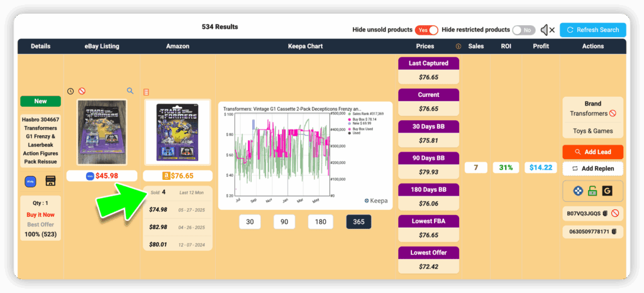Screen dimensions: 644x293
Task: Click the $82.98 sold price row
Action: click(x=177, y=228)
